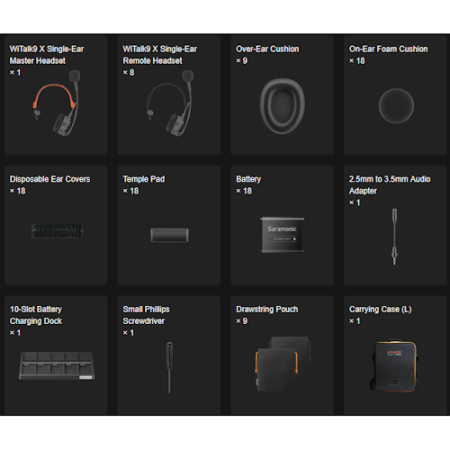Click the '× 9' Drawstring Pouch quantity

click(242, 321)
